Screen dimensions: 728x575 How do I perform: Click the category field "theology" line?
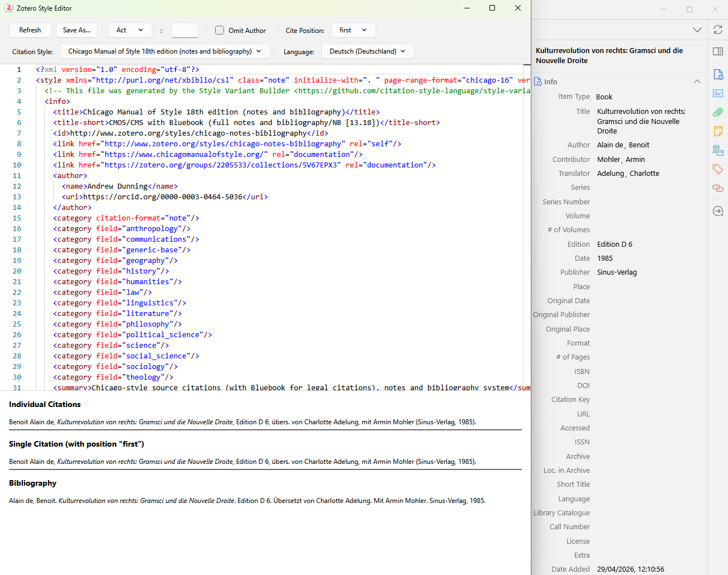pyautogui.click(x=113, y=377)
